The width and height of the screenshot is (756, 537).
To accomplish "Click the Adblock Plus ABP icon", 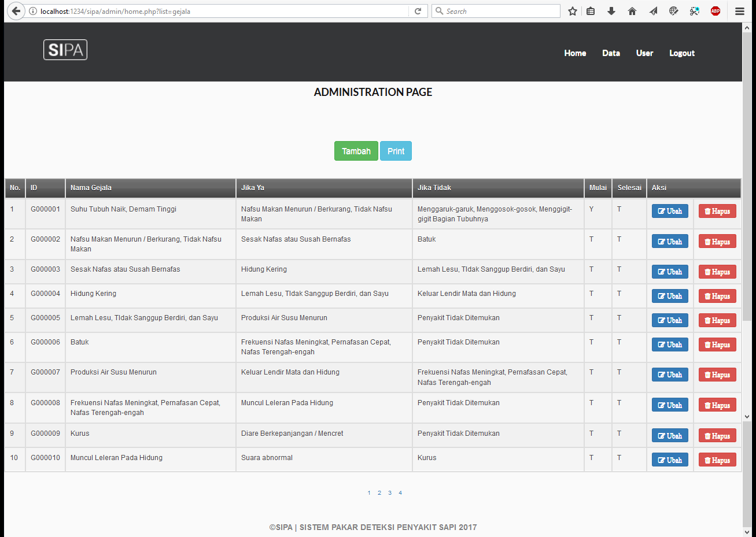I will pos(716,11).
